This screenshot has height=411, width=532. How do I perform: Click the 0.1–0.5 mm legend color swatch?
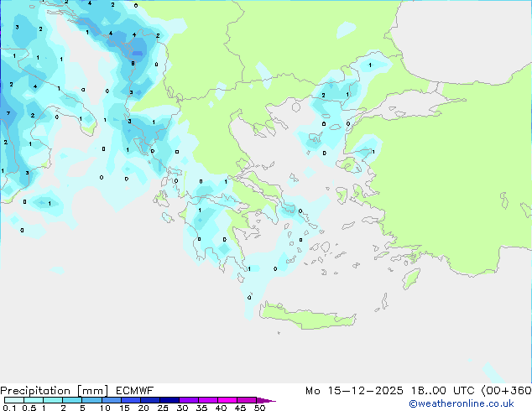(14, 400)
